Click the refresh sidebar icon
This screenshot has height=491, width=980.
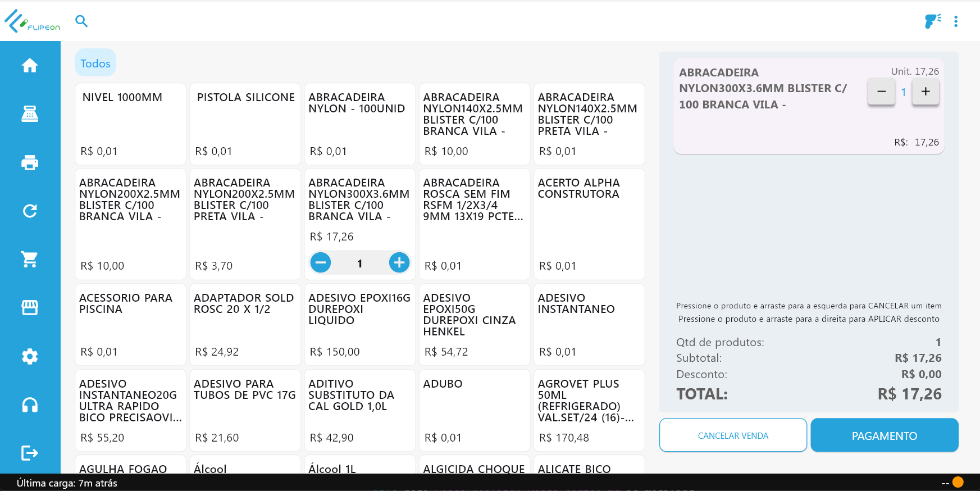30,211
